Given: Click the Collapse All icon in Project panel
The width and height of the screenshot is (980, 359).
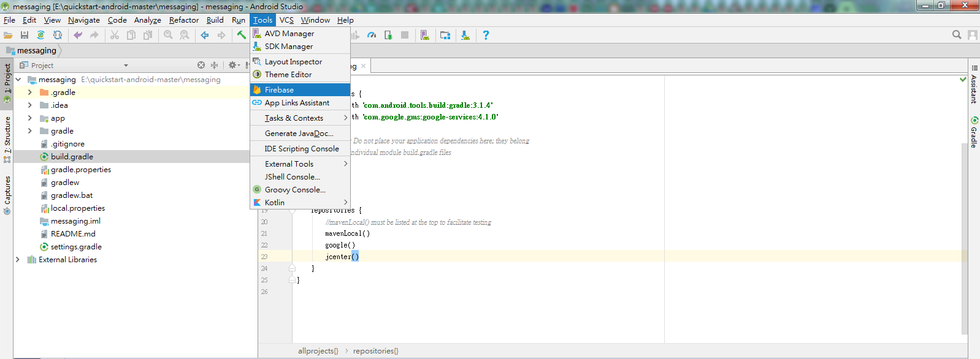Looking at the screenshot, I should (x=214, y=65).
